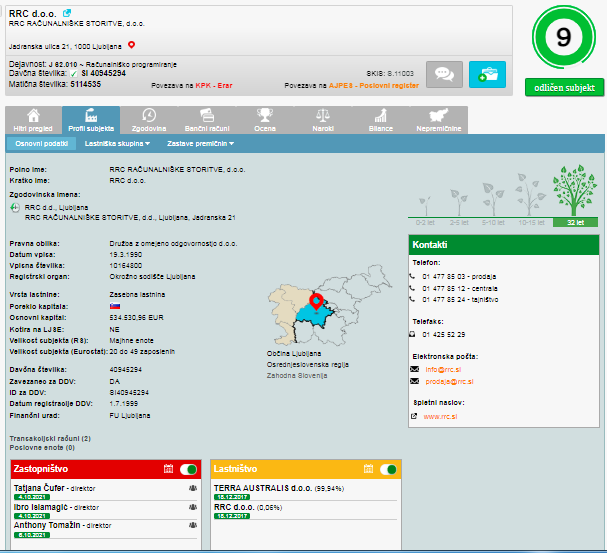
Task: Click the calendar icon in Lastništvo header
Action: [x=368, y=468]
